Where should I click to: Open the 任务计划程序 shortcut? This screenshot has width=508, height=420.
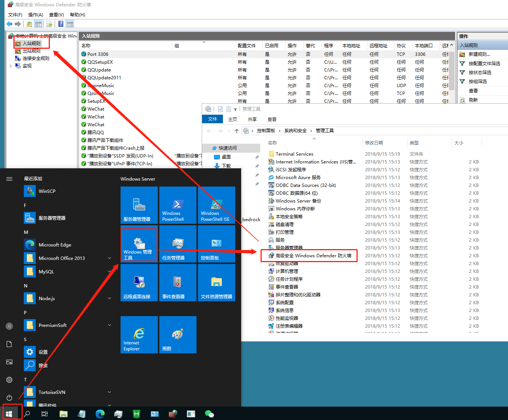pyautogui.click(x=289, y=279)
